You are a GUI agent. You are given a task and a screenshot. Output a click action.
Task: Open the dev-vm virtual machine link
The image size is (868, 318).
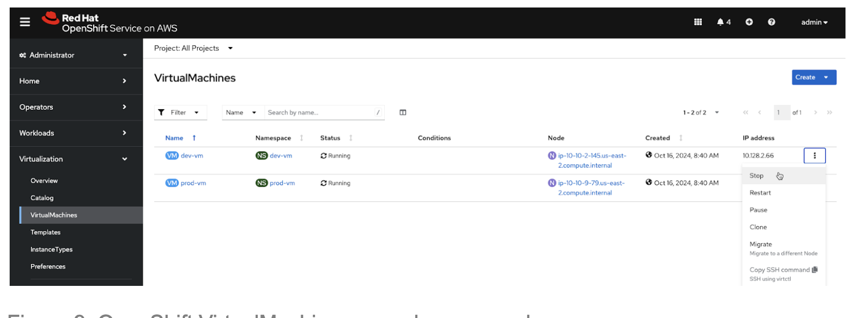pyautogui.click(x=192, y=156)
